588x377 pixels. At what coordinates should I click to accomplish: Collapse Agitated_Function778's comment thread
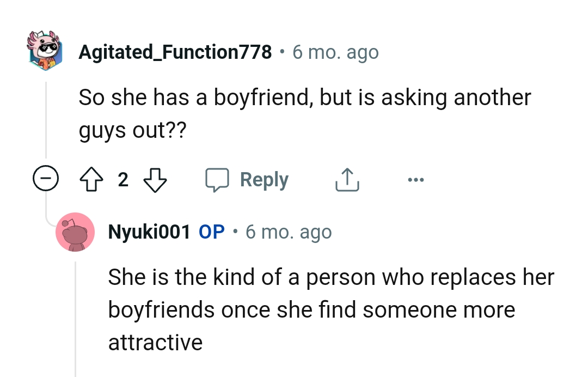[46, 177]
